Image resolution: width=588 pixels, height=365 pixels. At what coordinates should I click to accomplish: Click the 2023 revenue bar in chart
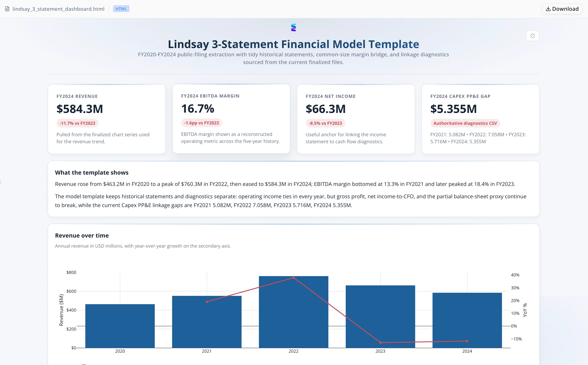[x=380, y=316]
